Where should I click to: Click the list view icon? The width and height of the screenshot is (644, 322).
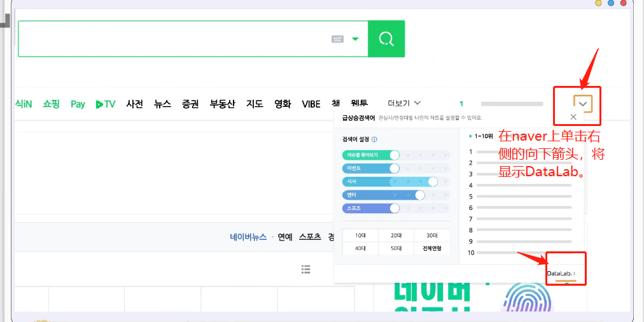pyautogui.click(x=305, y=269)
